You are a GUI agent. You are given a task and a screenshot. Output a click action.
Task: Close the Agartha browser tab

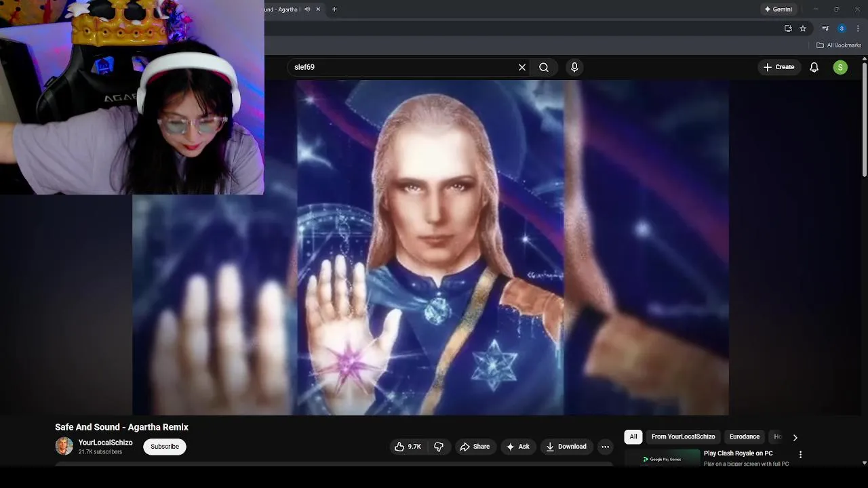click(x=318, y=9)
